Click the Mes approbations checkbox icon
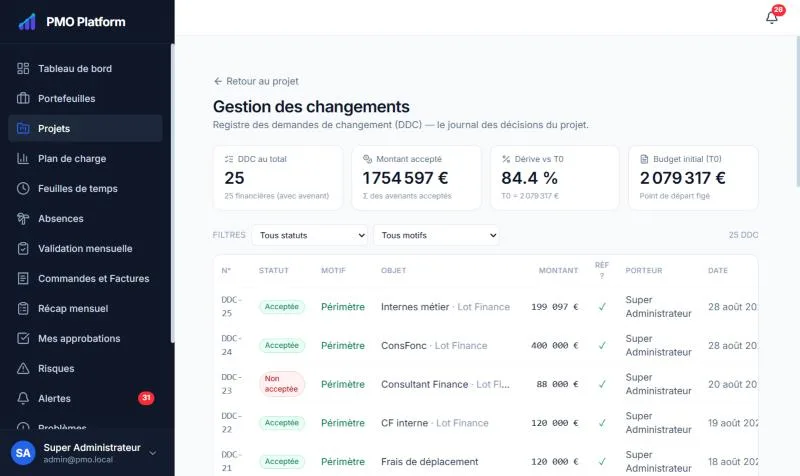The width and height of the screenshot is (800, 476). coord(23,338)
